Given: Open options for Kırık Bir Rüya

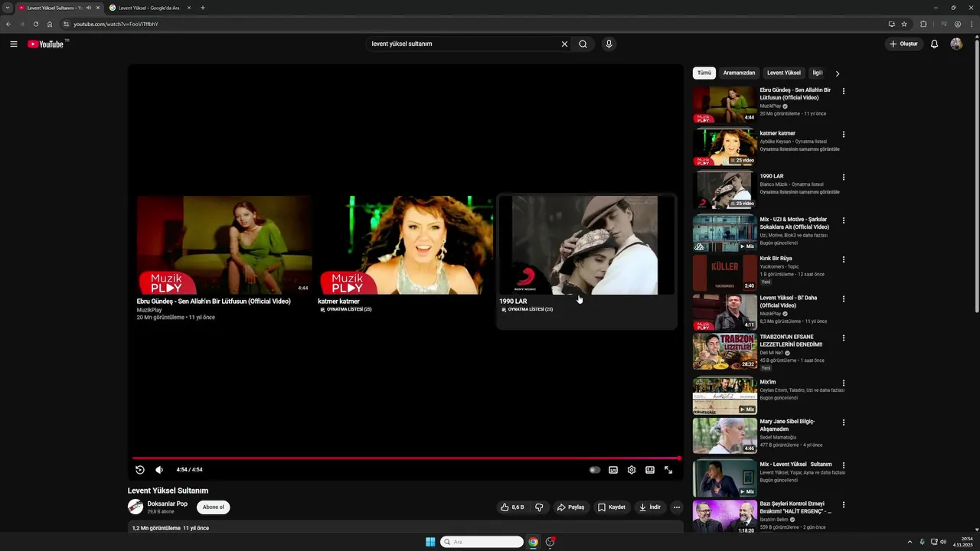Looking at the screenshot, I should point(844,259).
